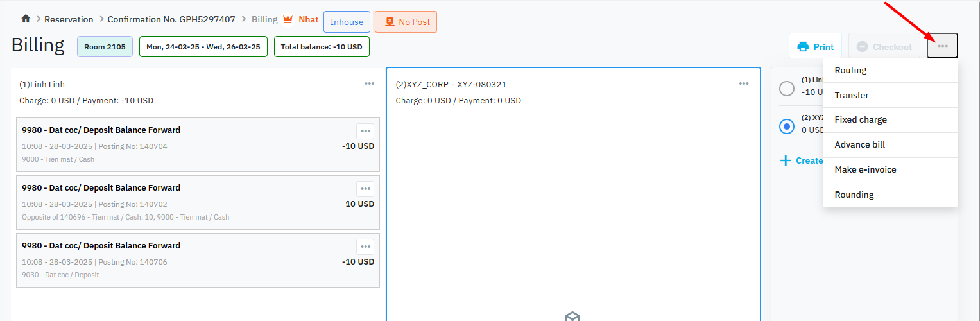Open options menu for posting 140702
980x321 pixels.
pos(365,189)
